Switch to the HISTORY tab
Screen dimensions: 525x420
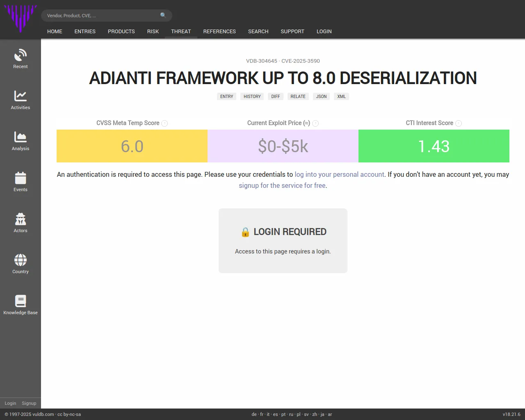[x=252, y=96]
